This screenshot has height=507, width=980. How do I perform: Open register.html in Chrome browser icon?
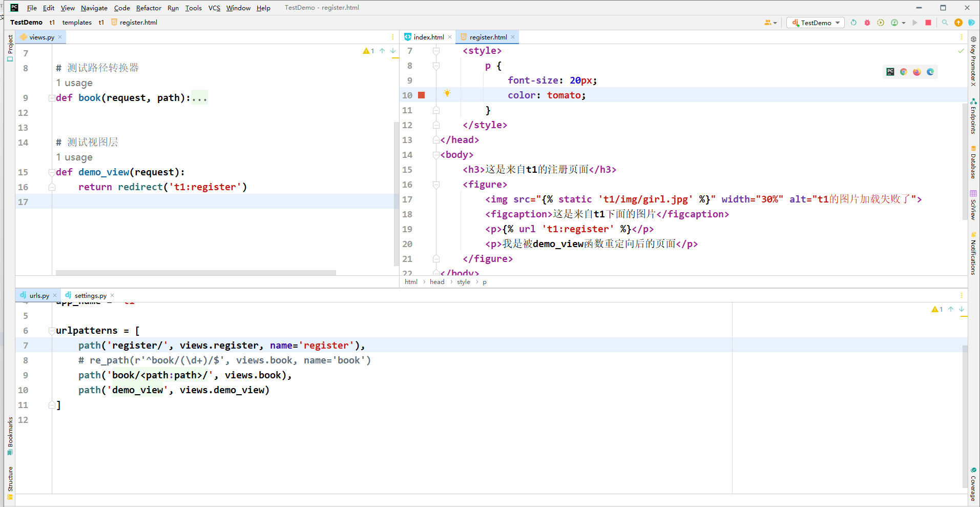(x=904, y=72)
